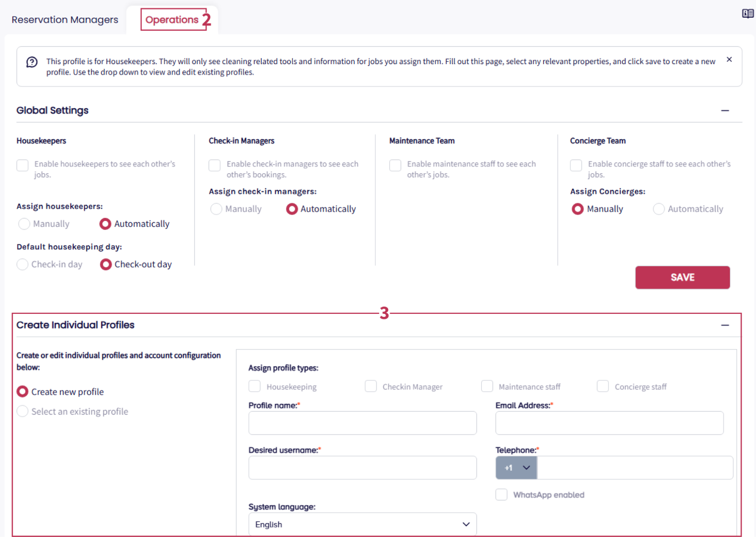Dismiss the housekeeper info banner
Viewport: 756px width, 537px height.
[729, 60]
